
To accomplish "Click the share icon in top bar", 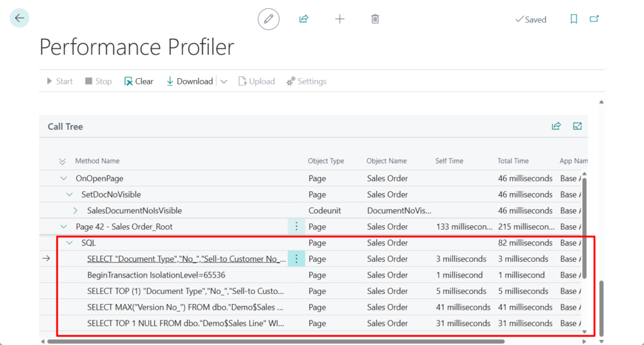I will pyautogui.click(x=304, y=19).
